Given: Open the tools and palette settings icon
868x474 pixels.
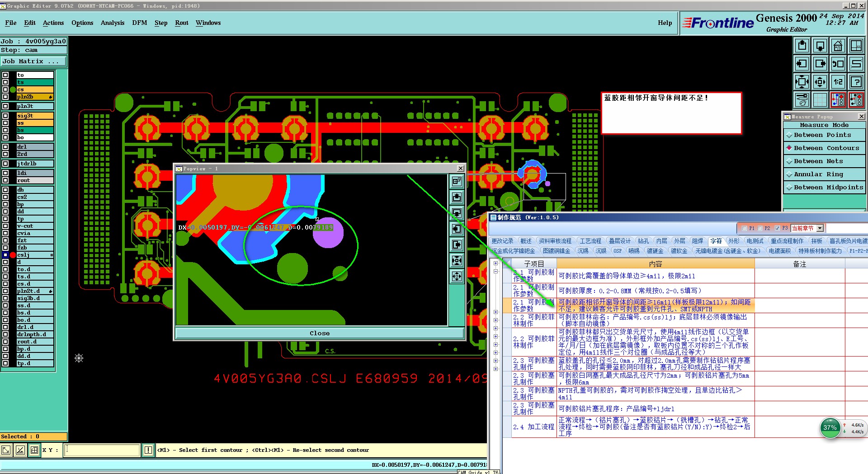Looking at the screenshot, I should pos(802,100).
